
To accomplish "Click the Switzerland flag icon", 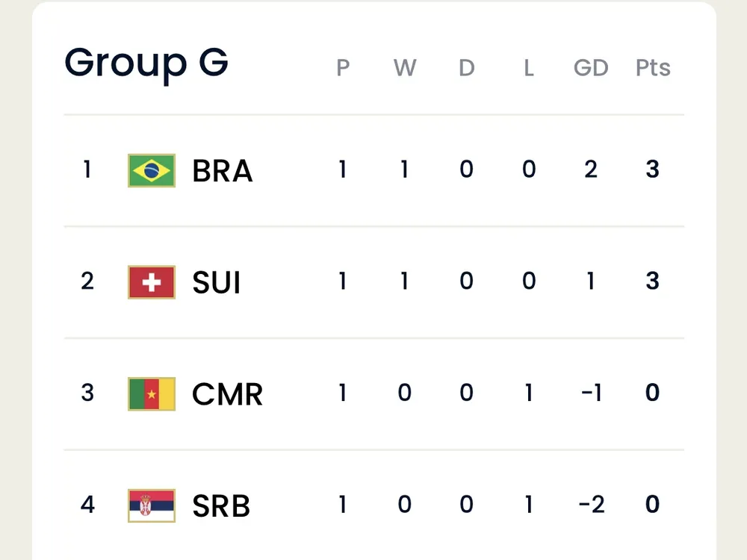I will coord(152,282).
